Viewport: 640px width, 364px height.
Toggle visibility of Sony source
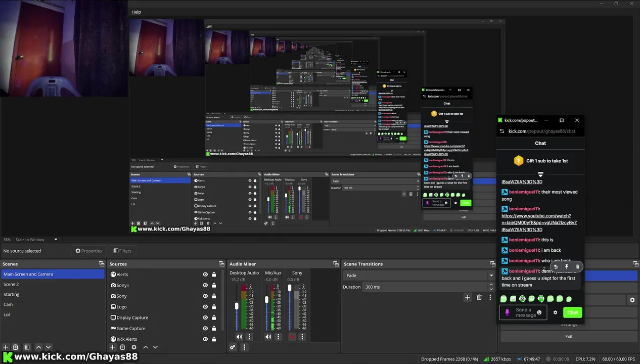(205, 296)
